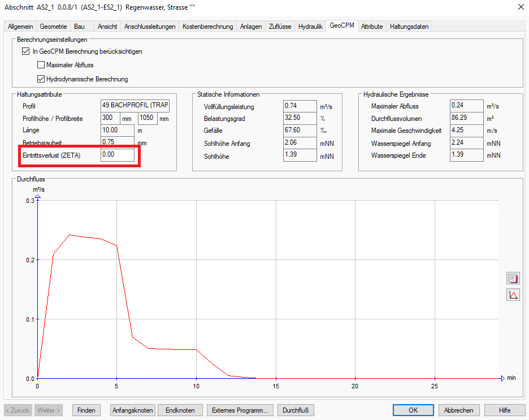Open the Anschlussleitungen tab
Screen dimensions: 529x420
[x=150, y=27]
